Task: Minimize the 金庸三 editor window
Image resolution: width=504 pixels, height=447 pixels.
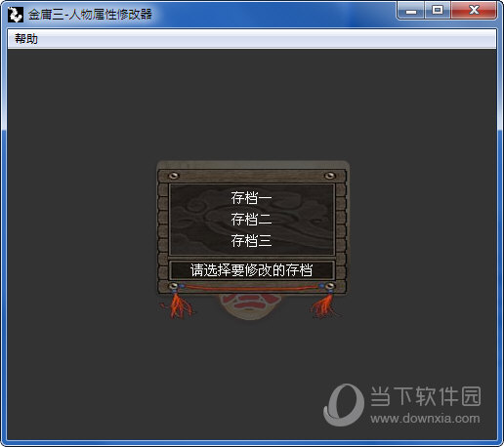Action: click(411, 11)
